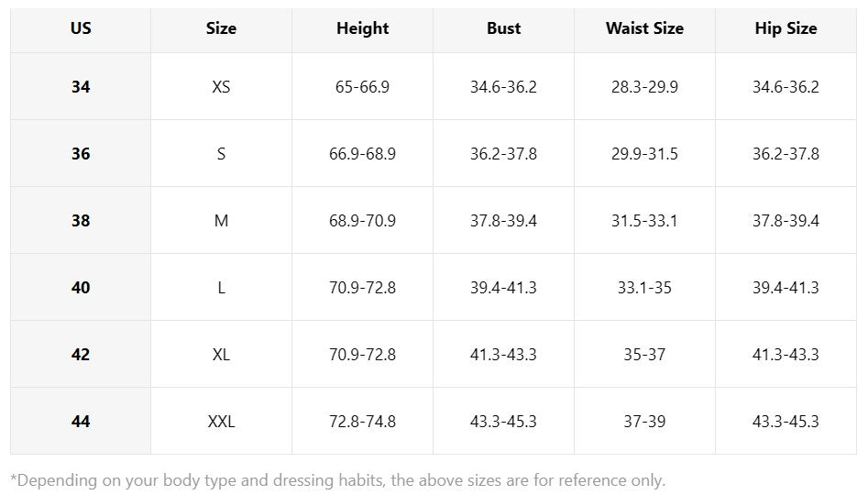Click the XXL size cell

(x=222, y=422)
